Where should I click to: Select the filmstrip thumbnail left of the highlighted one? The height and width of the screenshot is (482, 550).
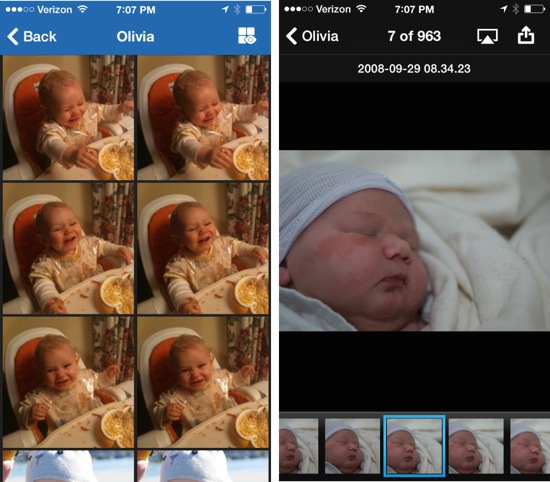point(352,446)
